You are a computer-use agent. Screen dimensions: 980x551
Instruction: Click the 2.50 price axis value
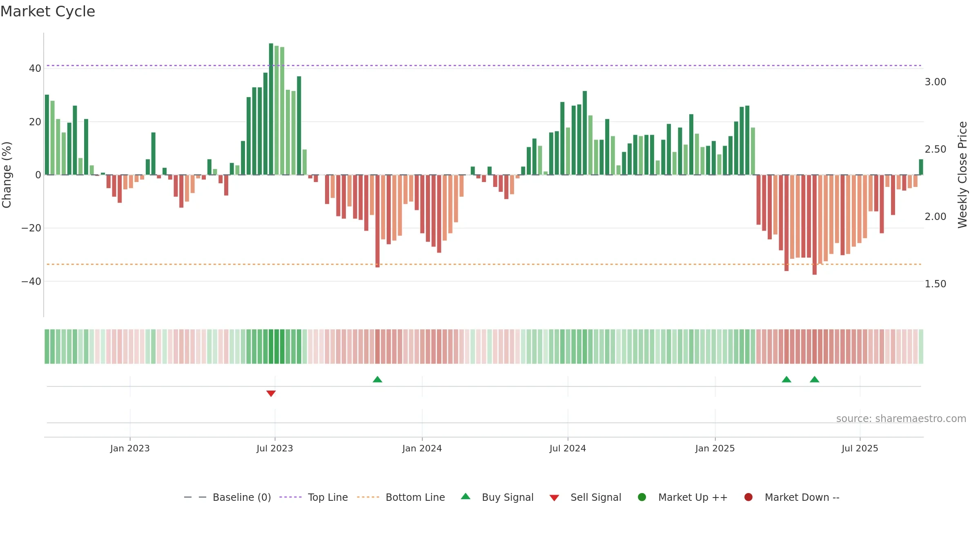coord(935,149)
